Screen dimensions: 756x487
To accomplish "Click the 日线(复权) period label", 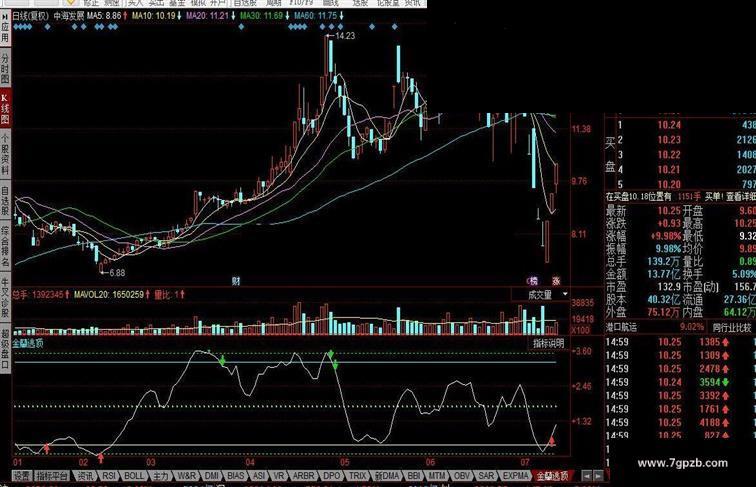I will coord(30,15).
